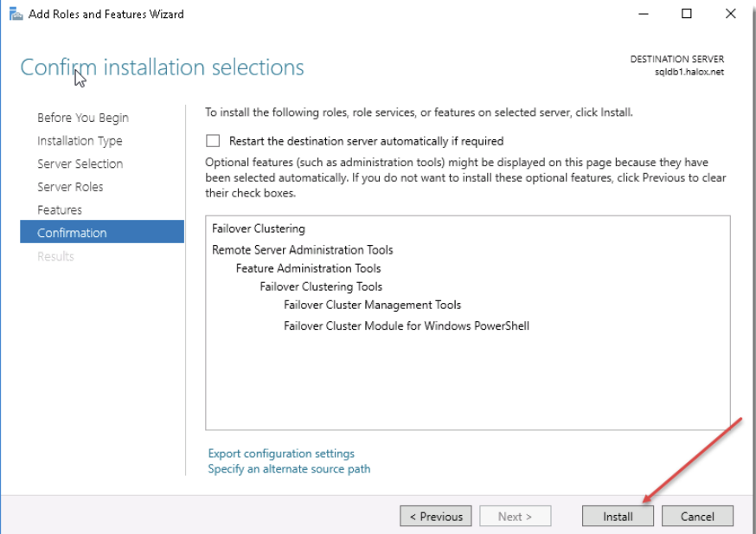Enable restart destination server automatically checkbox
Screen dimensions: 756x534
[213, 141]
